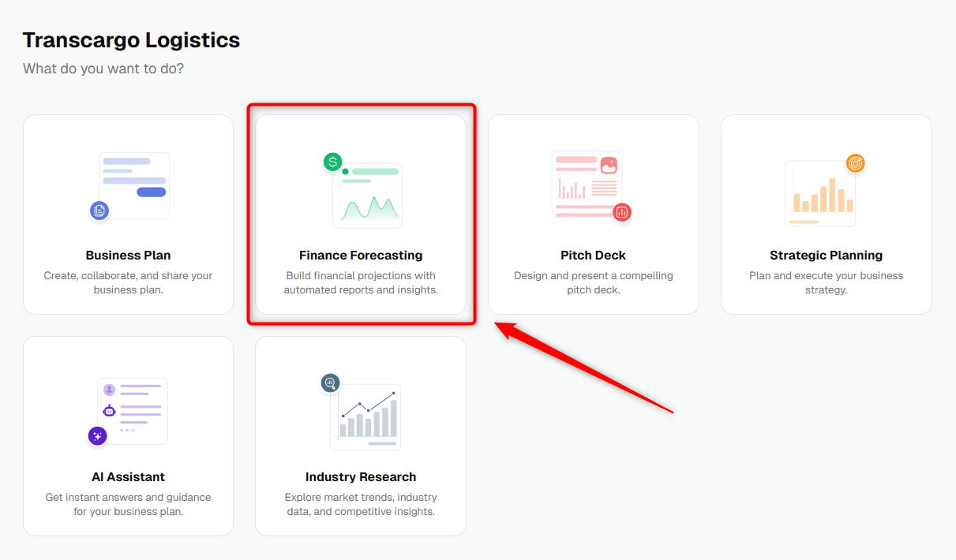Click the orange target goal icon
This screenshot has width=956, height=560.
[855, 163]
